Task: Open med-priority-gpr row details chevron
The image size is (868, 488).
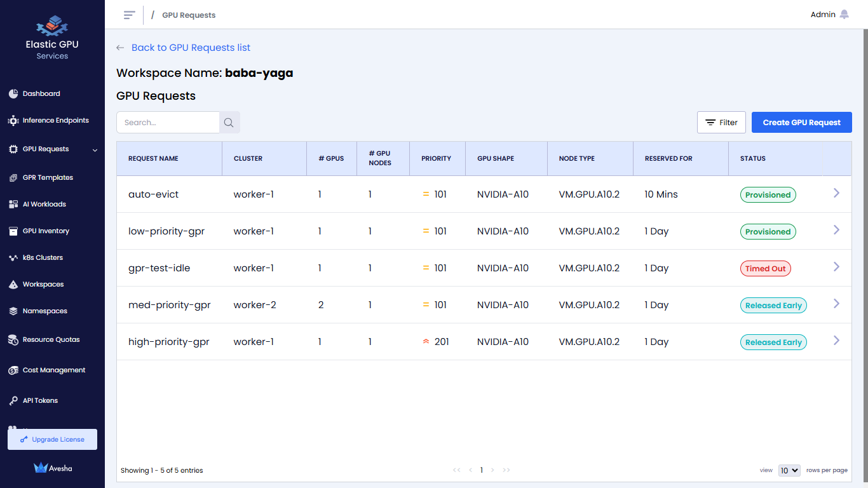Action: (x=836, y=304)
